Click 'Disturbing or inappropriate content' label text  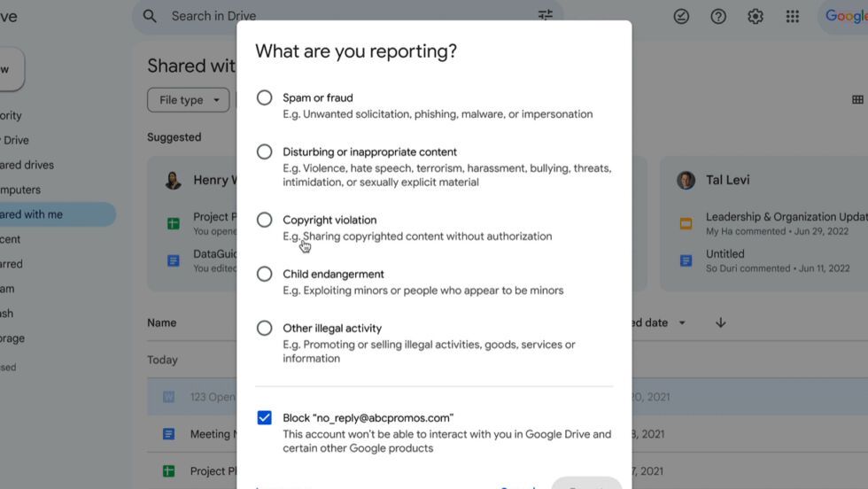click(370, 151)
